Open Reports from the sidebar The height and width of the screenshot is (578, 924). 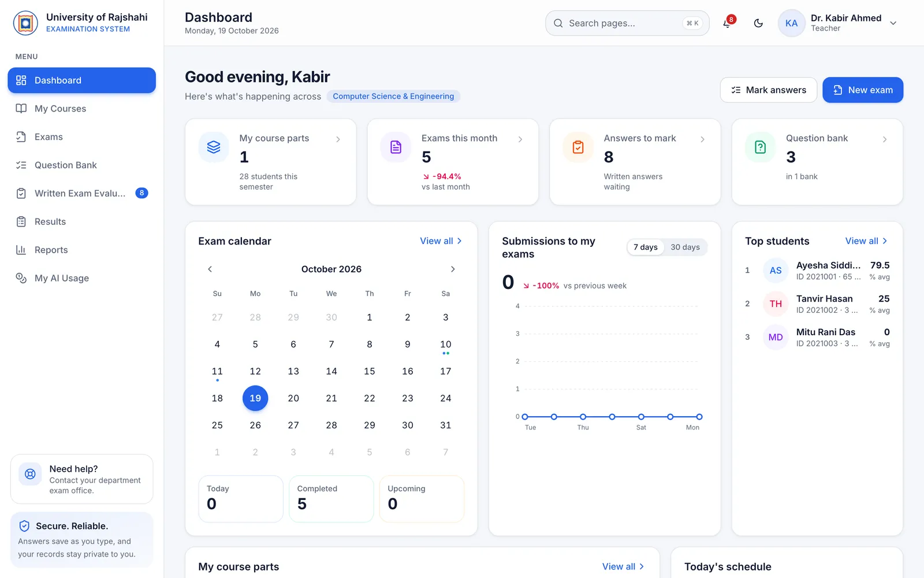[81, 250]
